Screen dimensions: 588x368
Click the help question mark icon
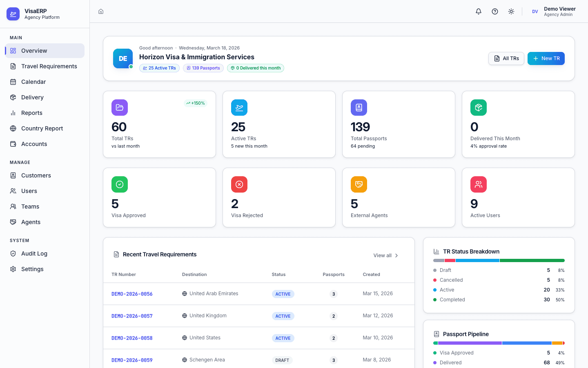[x=494, y=11]
